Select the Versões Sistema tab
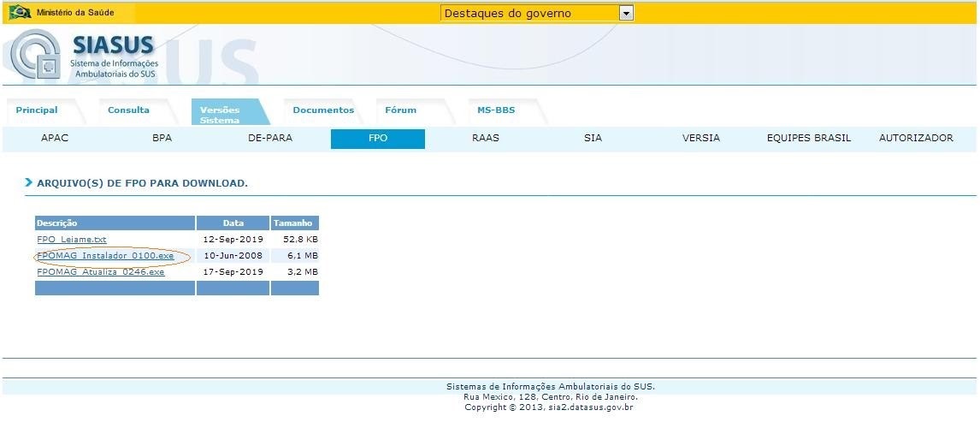980x428 pixels. point(220,115)
